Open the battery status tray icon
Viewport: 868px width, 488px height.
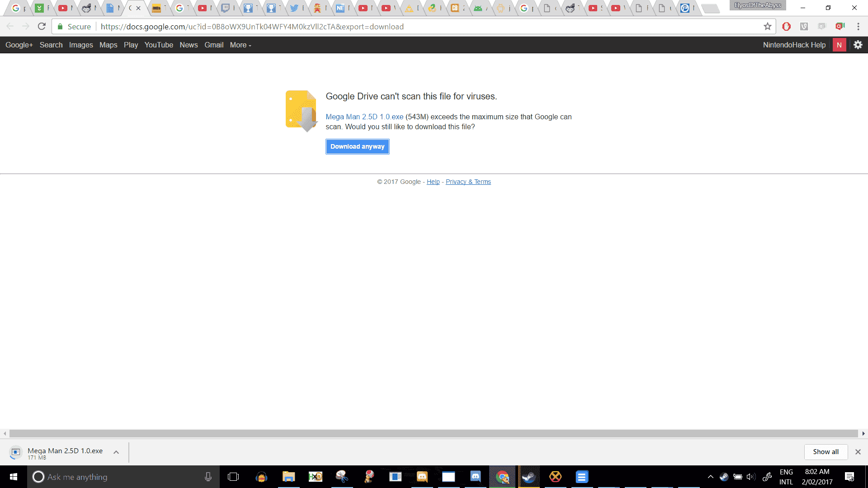(737, 477)
